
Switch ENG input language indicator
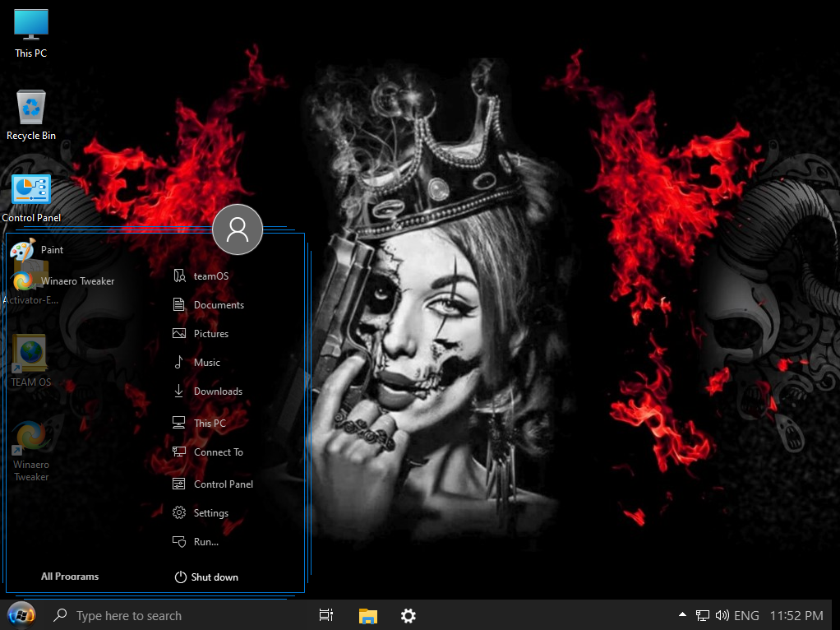coord(746,615)
